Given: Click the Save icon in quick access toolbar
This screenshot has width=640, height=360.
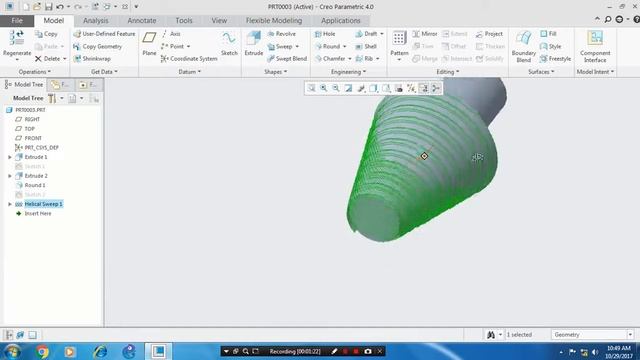Looking at the screenshot, I should 49,7.
